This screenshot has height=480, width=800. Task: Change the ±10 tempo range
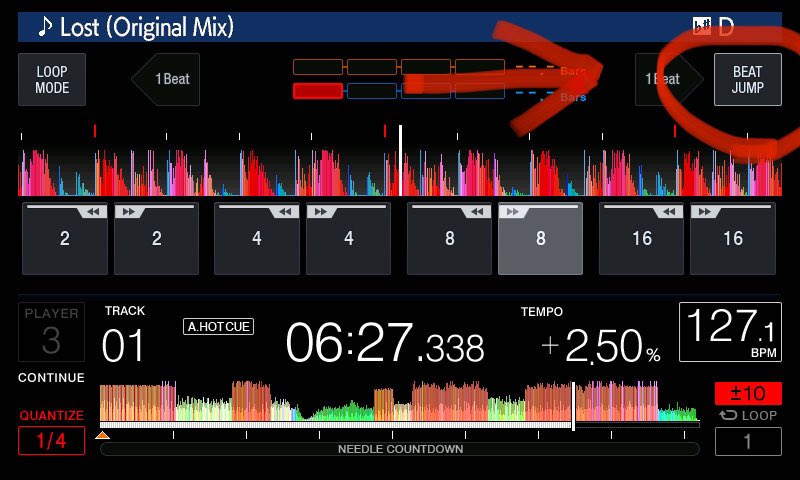coord(748,393)
